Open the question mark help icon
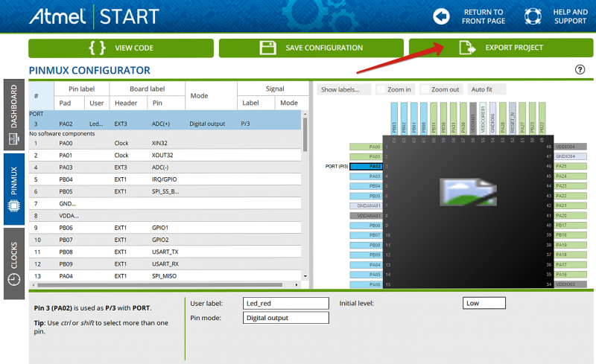 tap(580, 69)
